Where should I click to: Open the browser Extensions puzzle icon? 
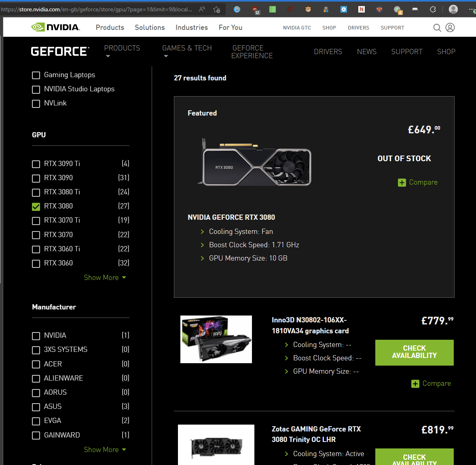point(433,9)
